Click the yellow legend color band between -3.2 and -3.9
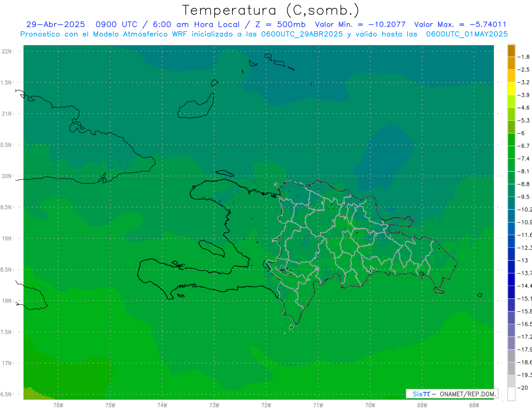This screenshot has height=411, width=532. tap(511, 89)
